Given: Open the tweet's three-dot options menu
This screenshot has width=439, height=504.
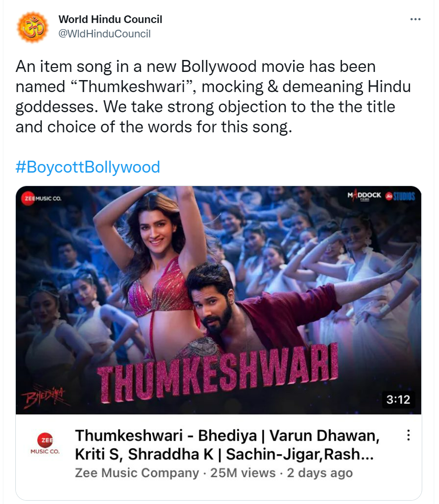Looking at the screenshot, I should (x=415, y=19).
